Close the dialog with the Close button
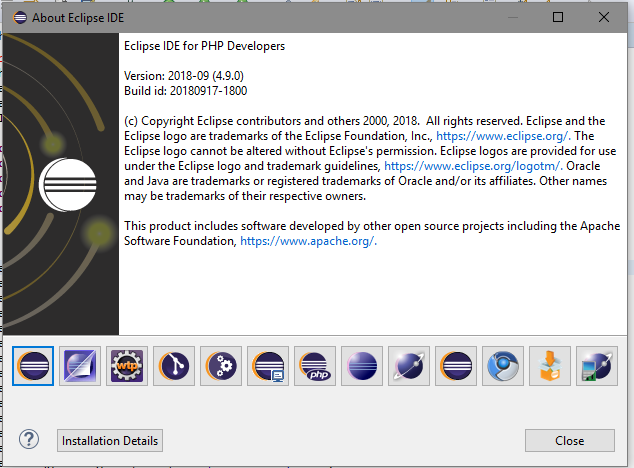 pos(570,440)
